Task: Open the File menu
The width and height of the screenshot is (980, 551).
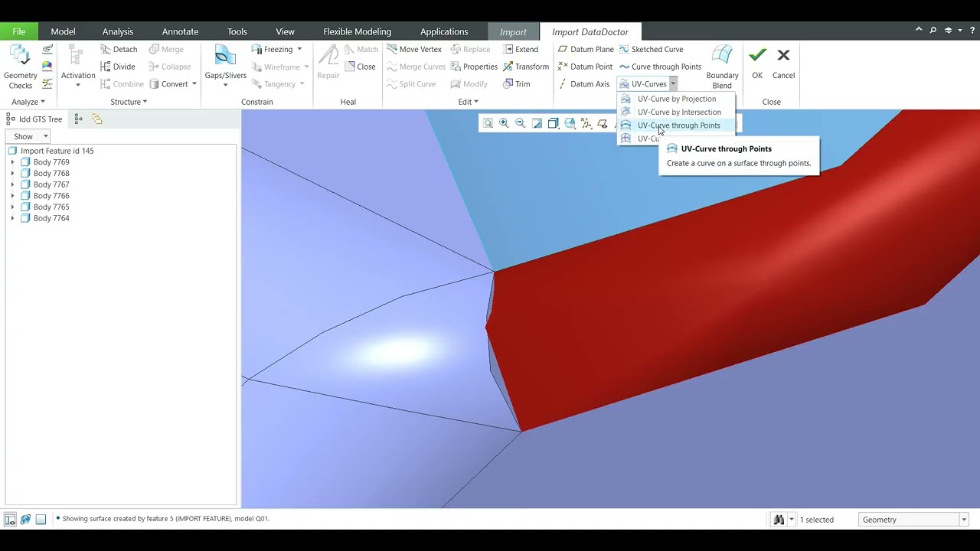Action: 18,31
